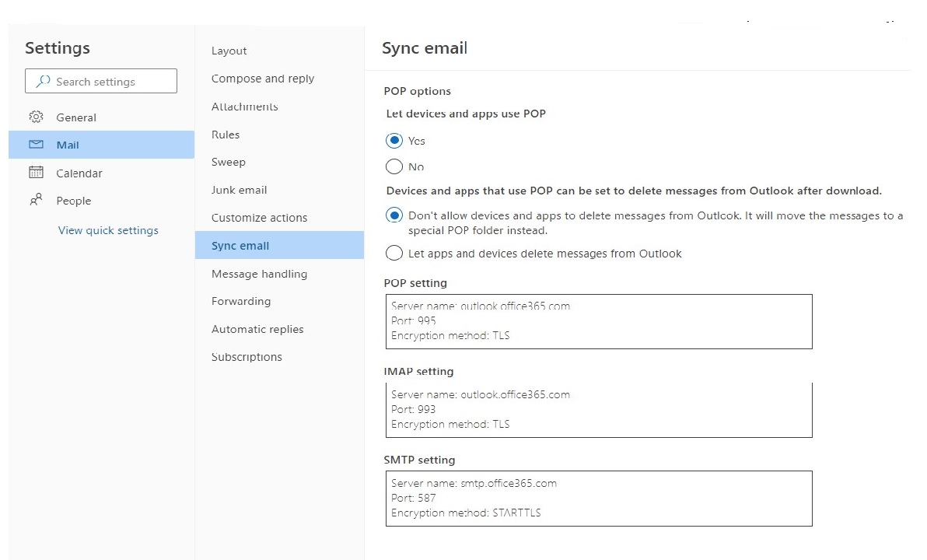Click IMAP Encryption method: TLS text
This screenshot has height=560, width=927.
(x=450, y=424)
